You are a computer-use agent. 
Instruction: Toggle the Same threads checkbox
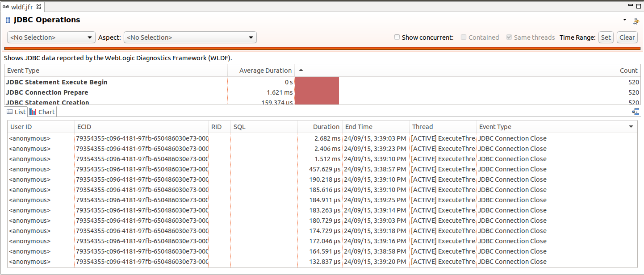point(509,37)
